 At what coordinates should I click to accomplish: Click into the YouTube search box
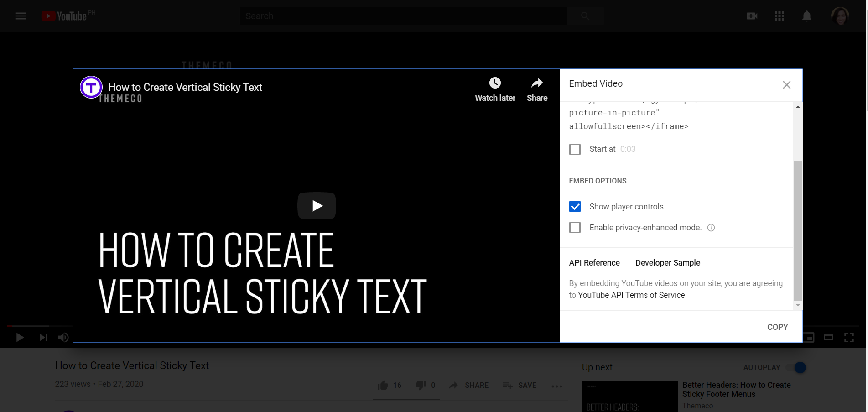[x=403, y=16]
